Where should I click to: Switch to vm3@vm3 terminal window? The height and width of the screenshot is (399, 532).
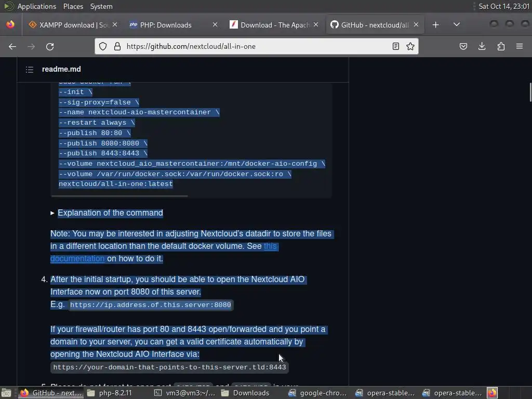(x=185, y=393)
